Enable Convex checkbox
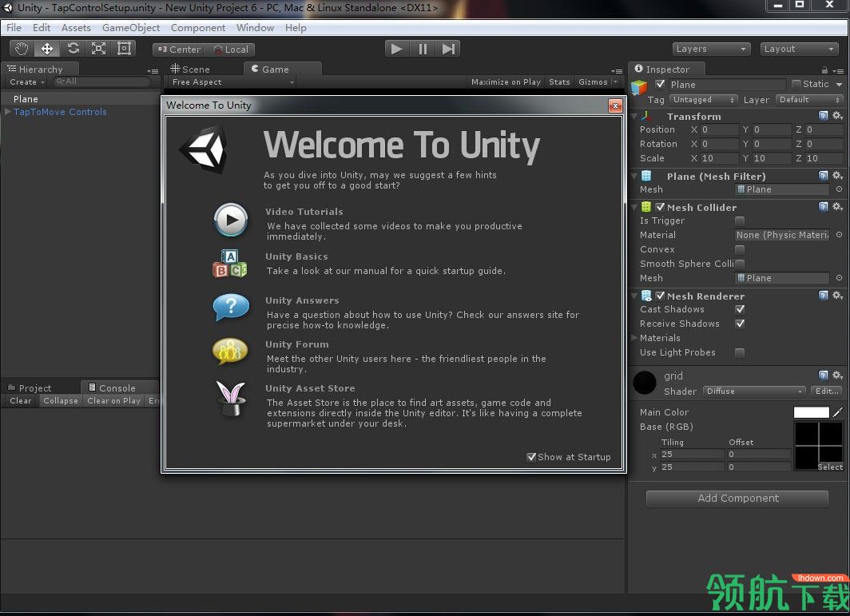 click(x=740, y=249)
